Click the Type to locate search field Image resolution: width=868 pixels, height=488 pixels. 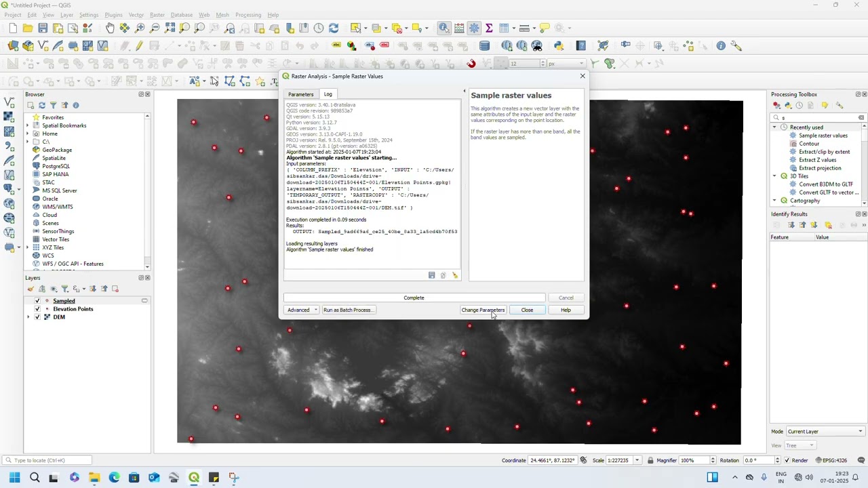click(47, 460)
